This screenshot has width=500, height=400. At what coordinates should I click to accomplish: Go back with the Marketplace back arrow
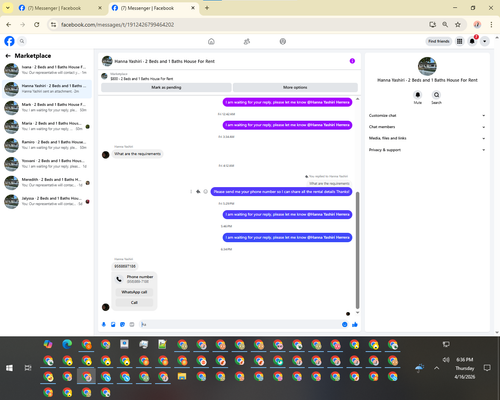pyautogui.click(x=8, y=56)
